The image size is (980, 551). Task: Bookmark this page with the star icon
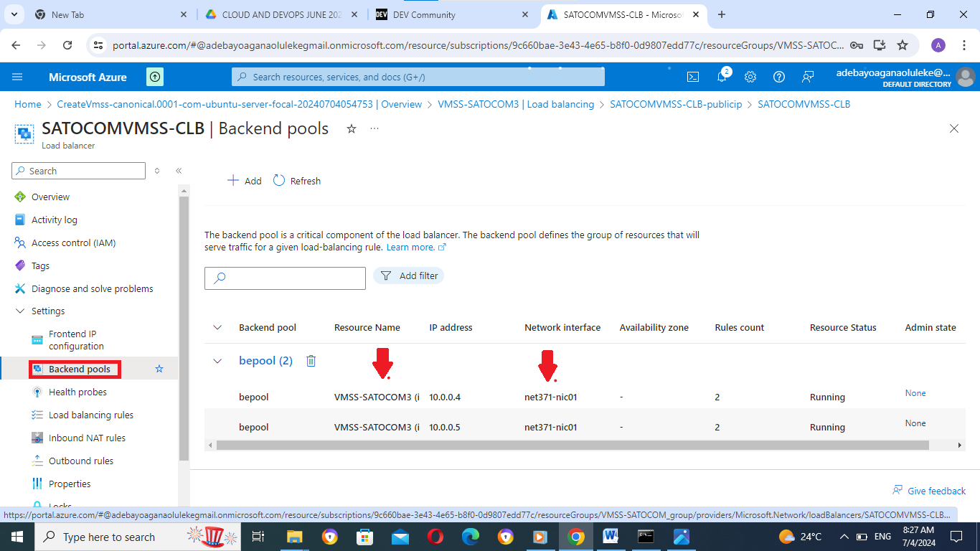click(903, 45)
